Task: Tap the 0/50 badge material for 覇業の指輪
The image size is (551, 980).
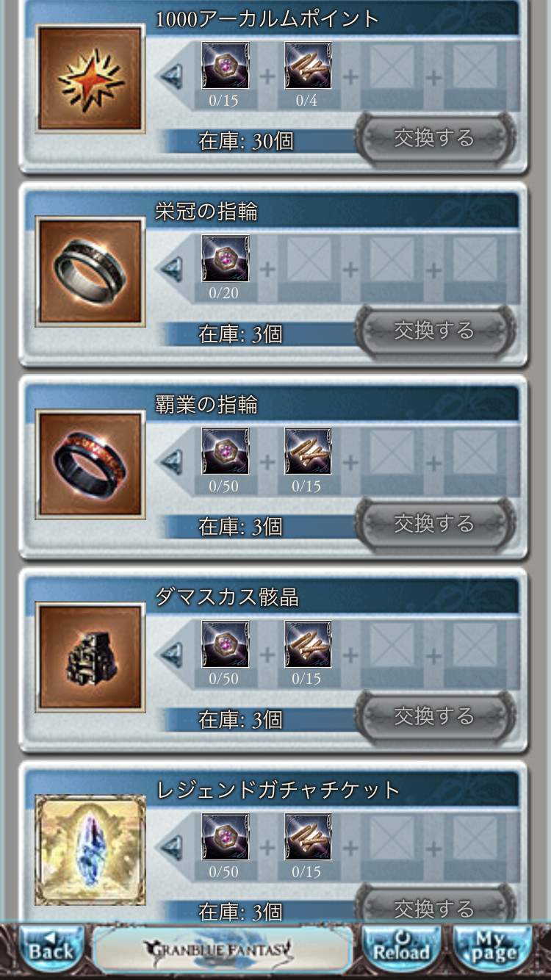Action: tap(225, 451)
